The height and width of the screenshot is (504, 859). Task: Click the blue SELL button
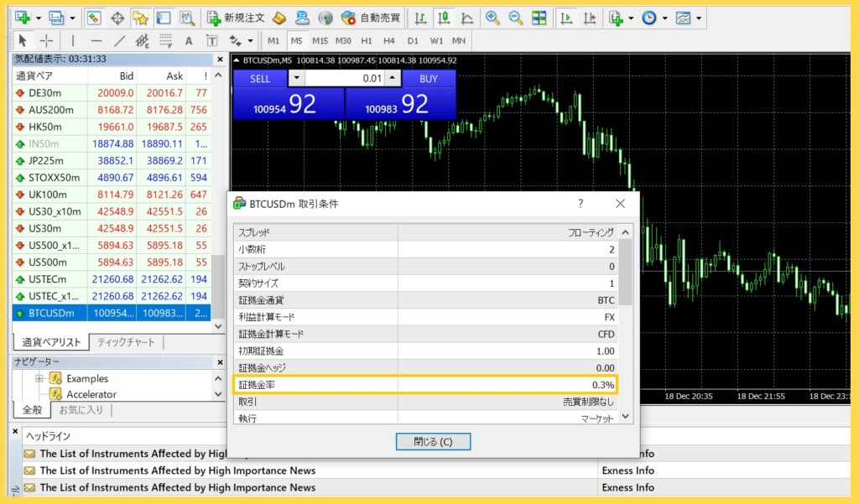[x=260, y=78]
